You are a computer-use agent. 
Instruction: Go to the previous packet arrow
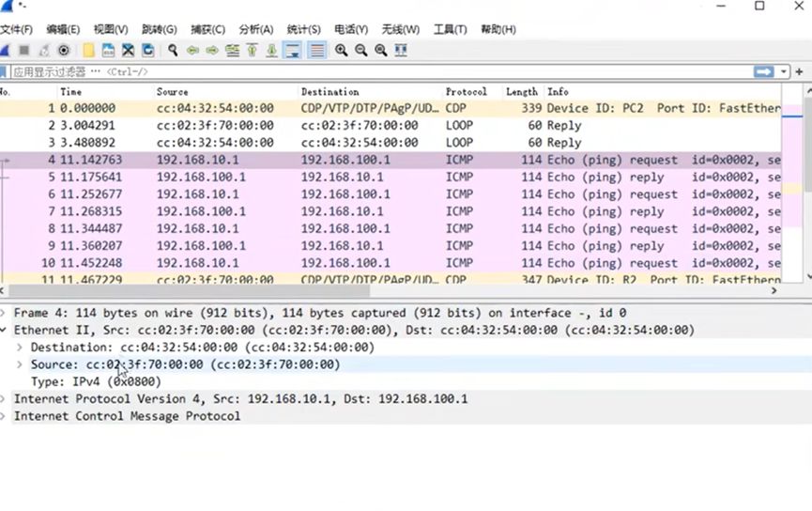tap(192, 50)
